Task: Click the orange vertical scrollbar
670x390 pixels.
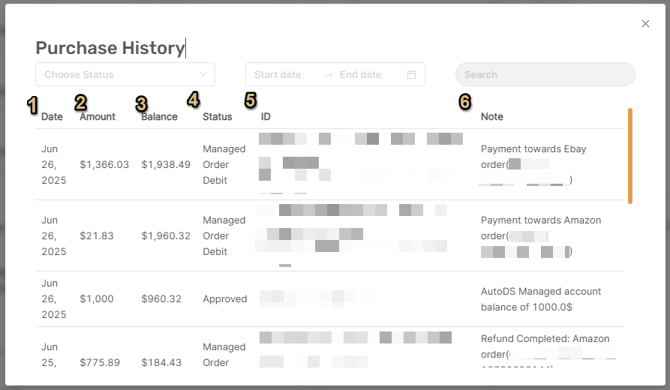Action: pos(630,156)
